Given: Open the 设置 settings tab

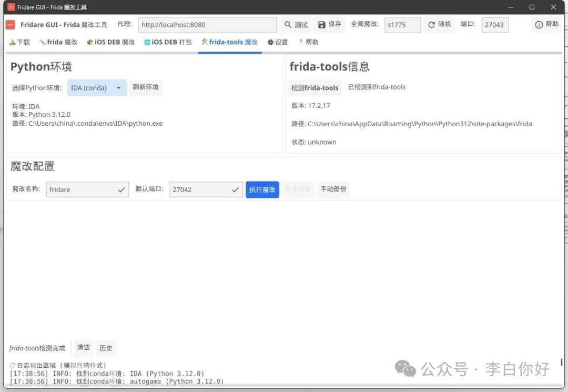Looking at the screenshot, I should pos(278,42).
